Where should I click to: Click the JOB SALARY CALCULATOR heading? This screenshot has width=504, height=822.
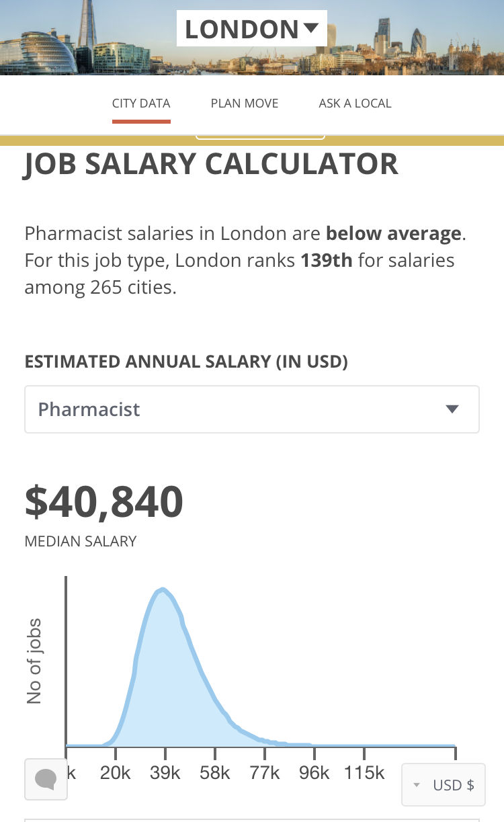coord(212,165)
